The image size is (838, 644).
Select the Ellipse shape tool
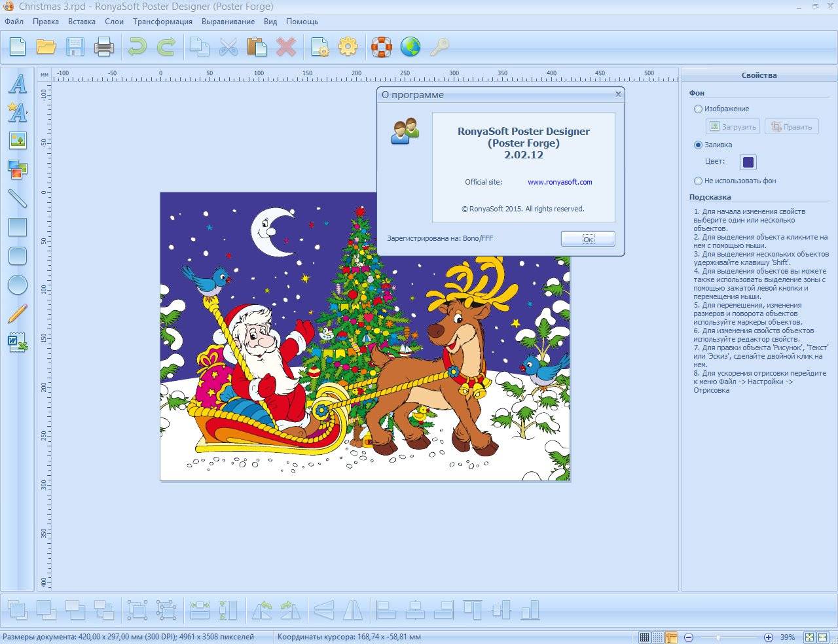tap(18, 285)
